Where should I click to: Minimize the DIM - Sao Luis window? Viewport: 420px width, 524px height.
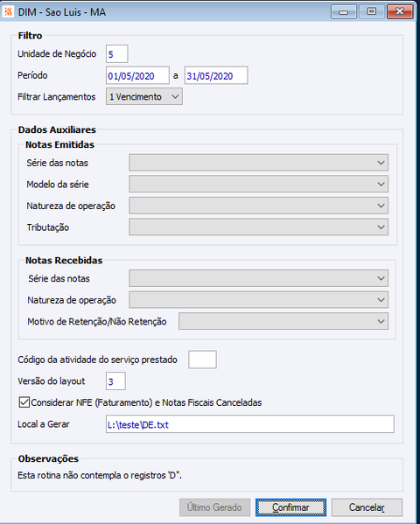pos(343,12)
